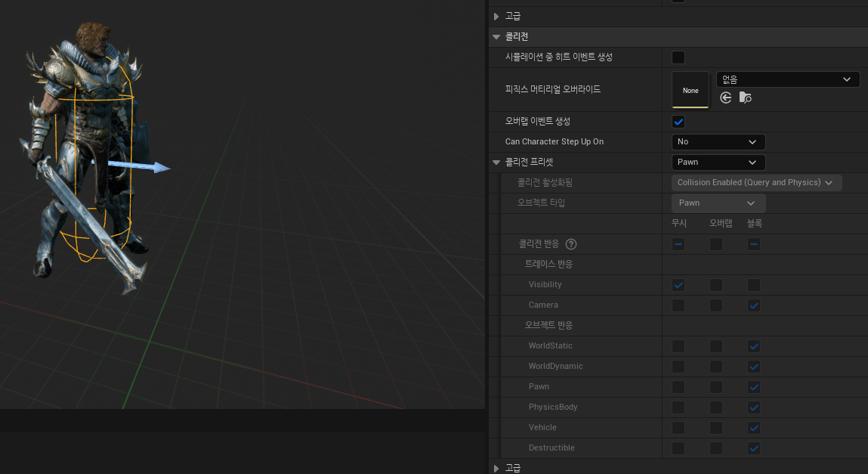Uncheck 오버랩 이벤트 생성 checkbox
The height and width of the screenshot is (474, 868).
point(678,121)
